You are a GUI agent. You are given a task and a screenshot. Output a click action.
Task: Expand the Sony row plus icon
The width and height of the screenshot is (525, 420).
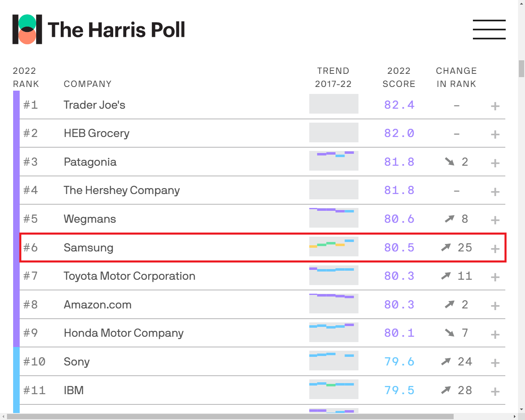pos(495,363)
